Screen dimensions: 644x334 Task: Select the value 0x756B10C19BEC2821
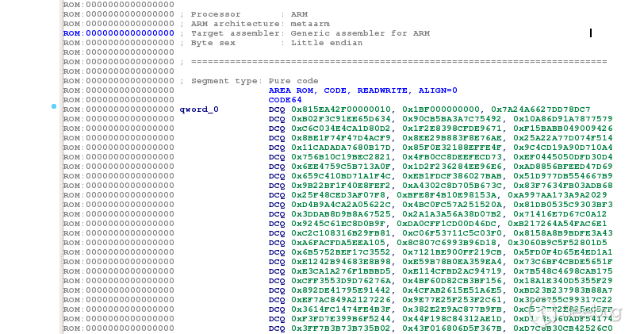coord(341,157)
